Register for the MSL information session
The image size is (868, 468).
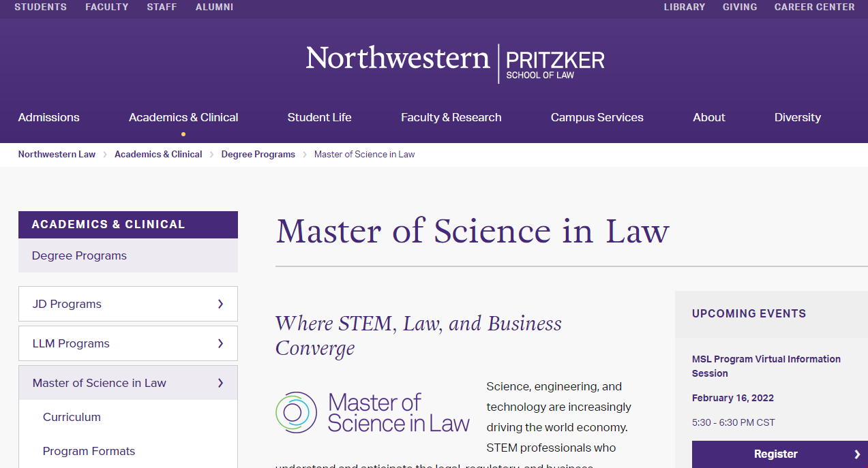780,454
